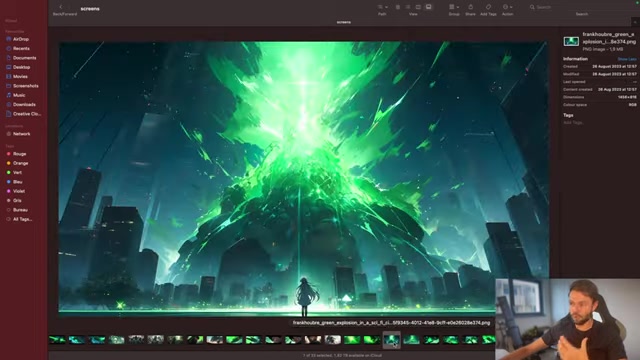
Task: Open Screenshots folder in sidebar
Action: [x=25, y=86]
